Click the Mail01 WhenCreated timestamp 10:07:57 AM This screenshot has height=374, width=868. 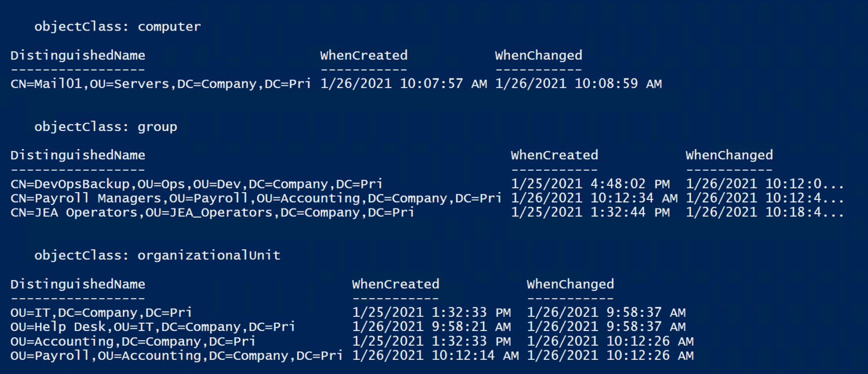tap(403, 84)
